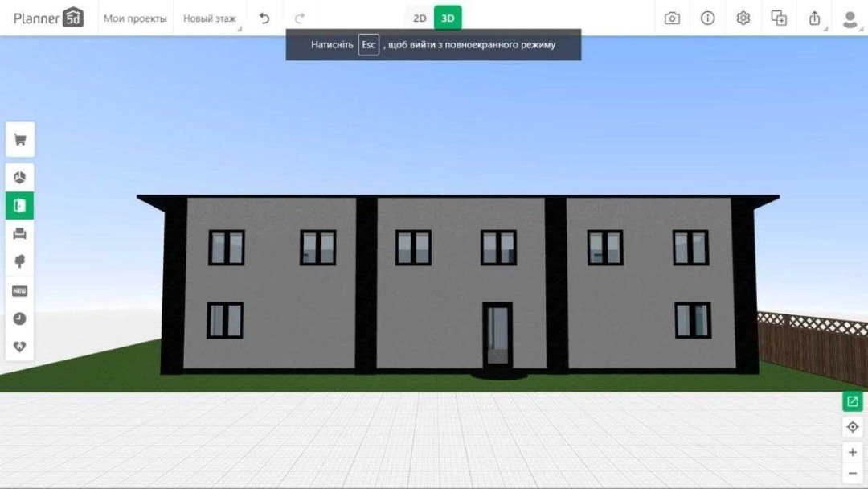The width and height of the screenshot is (868, 489).
Task: Open the share export menu
Action: pos(814,18)
